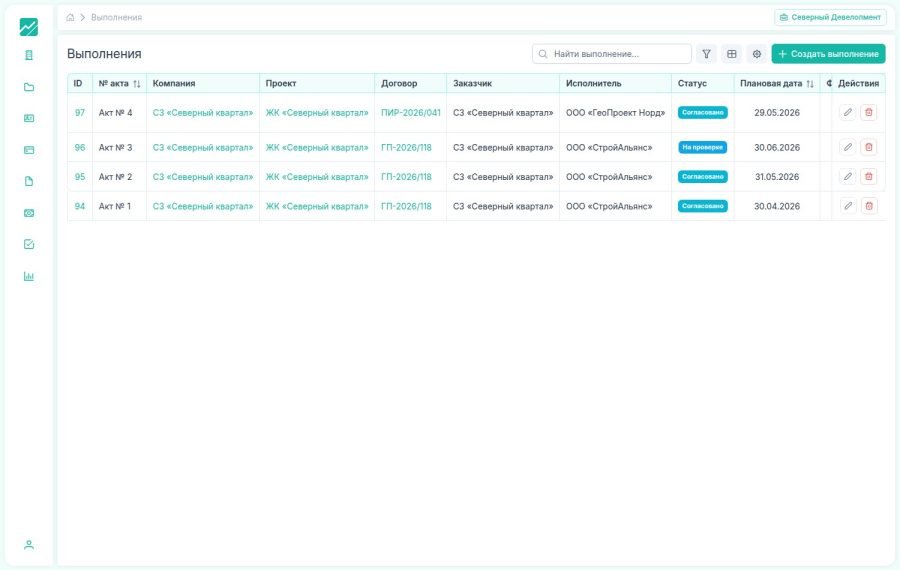The width and height of the screenshot is (900, 570).
Task: Open ГП-2026/118 contract in Акт № 2 row
Action: (x=406, y=177)
